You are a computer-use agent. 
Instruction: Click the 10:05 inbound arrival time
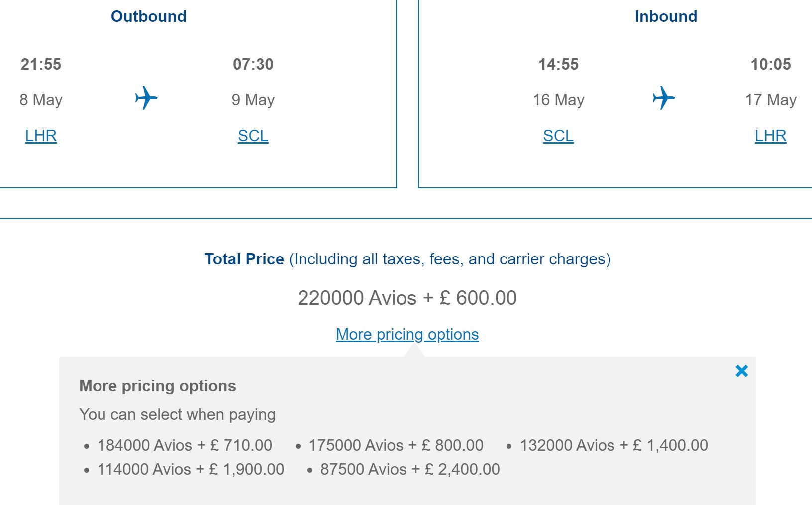pos(771,64)
